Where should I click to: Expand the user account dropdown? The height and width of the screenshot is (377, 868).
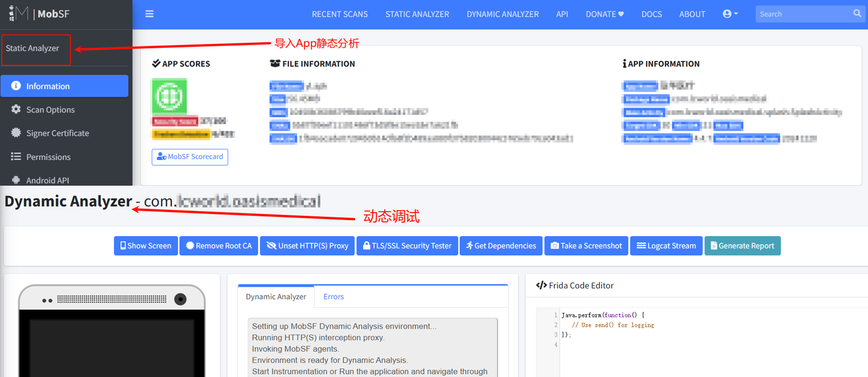click(730, 14)
